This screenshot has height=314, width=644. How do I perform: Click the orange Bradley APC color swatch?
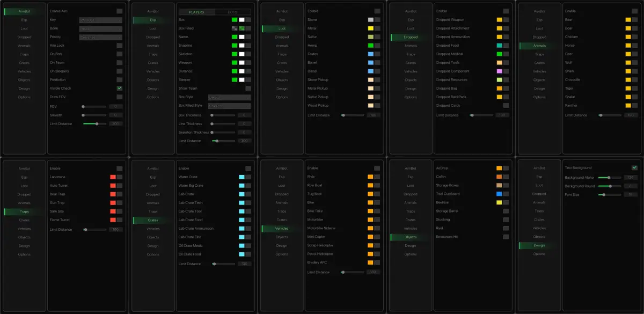pos(370,262)
